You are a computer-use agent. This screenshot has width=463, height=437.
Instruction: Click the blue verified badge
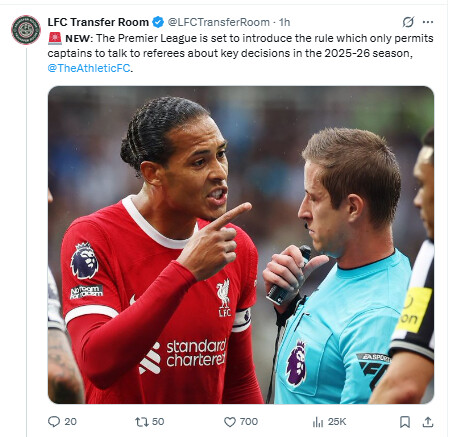click(158, 22)
